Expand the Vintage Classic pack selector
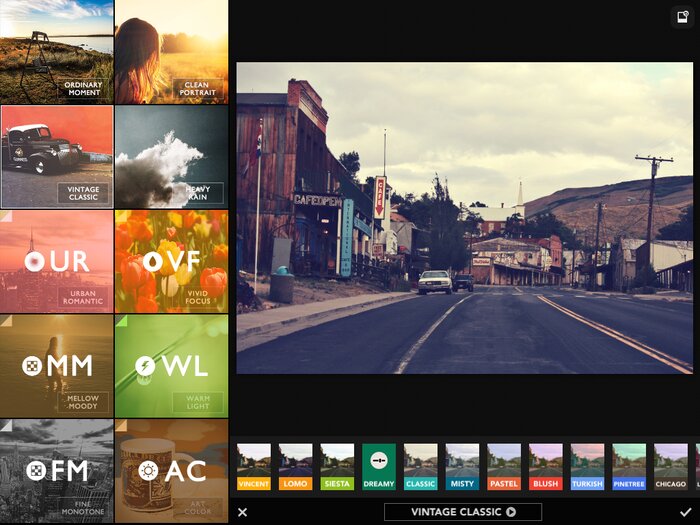700x525 pixels. (x=463, y=512)
